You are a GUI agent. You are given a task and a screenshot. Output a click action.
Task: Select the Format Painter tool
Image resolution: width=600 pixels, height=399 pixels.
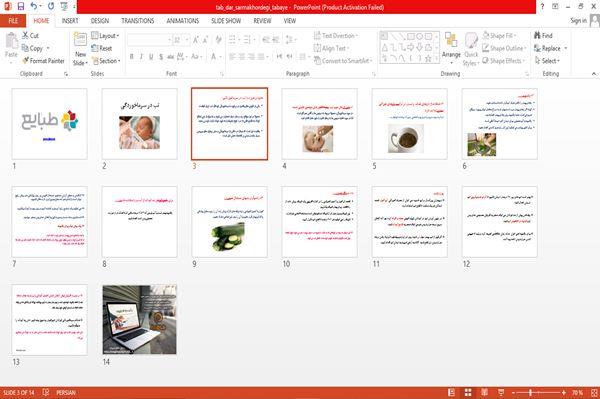pos(43,61)
